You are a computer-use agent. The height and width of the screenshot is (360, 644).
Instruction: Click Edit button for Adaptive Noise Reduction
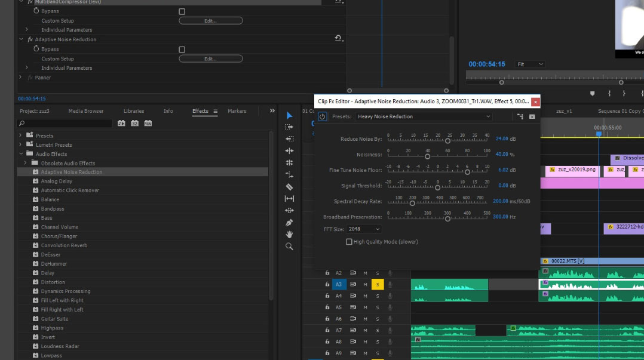[x=210, y=59]
